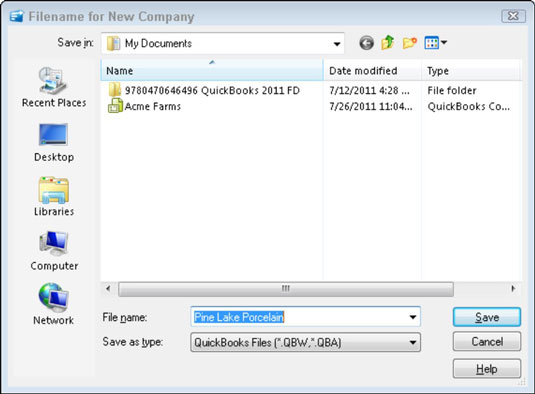Sort by Date modified column header
The image size is (535, 394).
click(372, 71)
